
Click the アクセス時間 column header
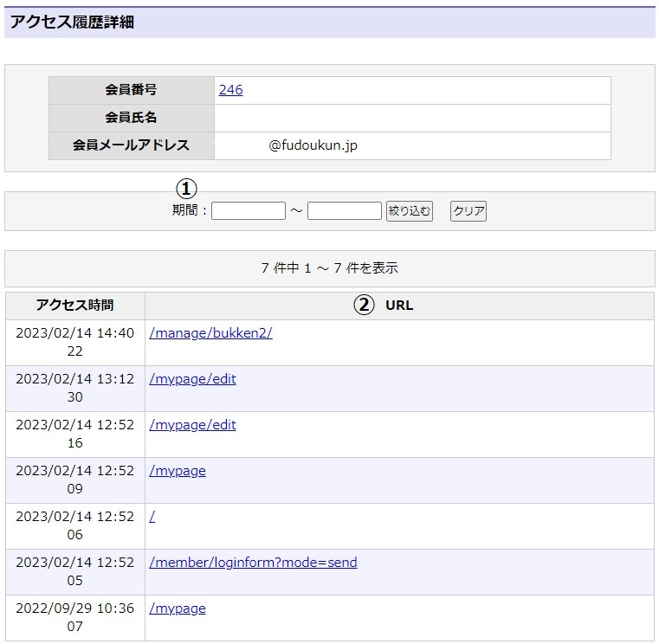[x=75, y=306]
